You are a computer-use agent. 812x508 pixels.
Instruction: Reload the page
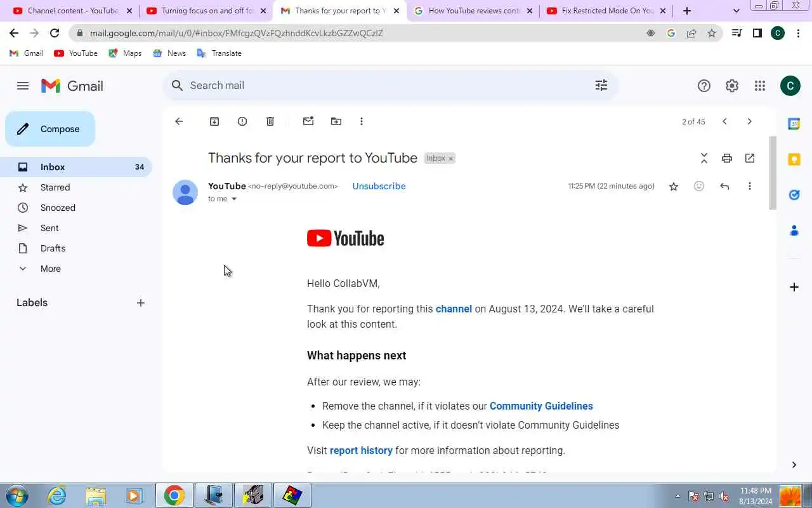coord(55,33)
